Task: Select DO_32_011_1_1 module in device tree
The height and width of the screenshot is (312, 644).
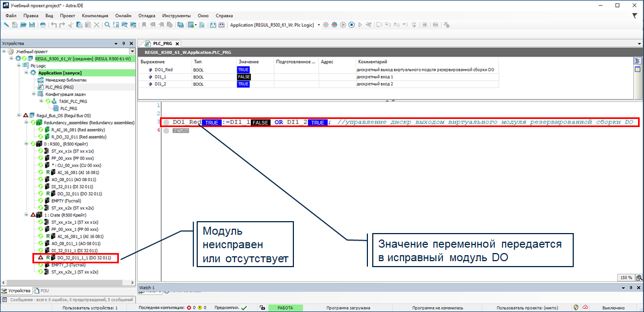Action: pos(80,258)
